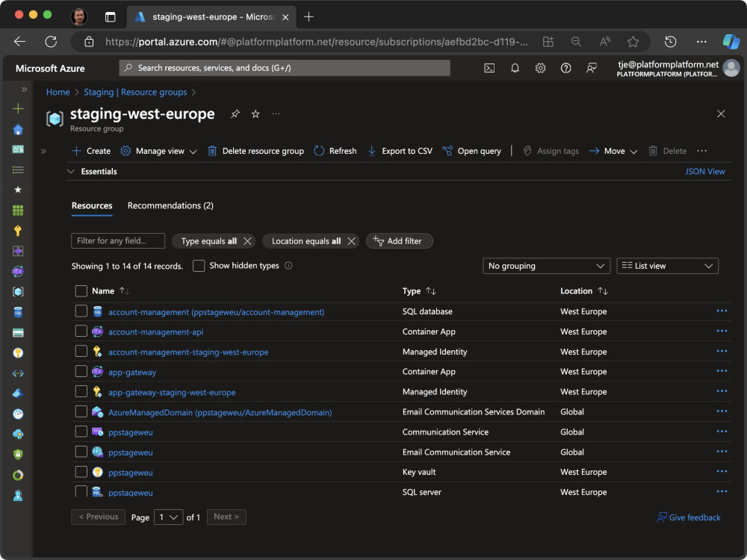Tick the checkbox for account-management-api

[81, 332]
